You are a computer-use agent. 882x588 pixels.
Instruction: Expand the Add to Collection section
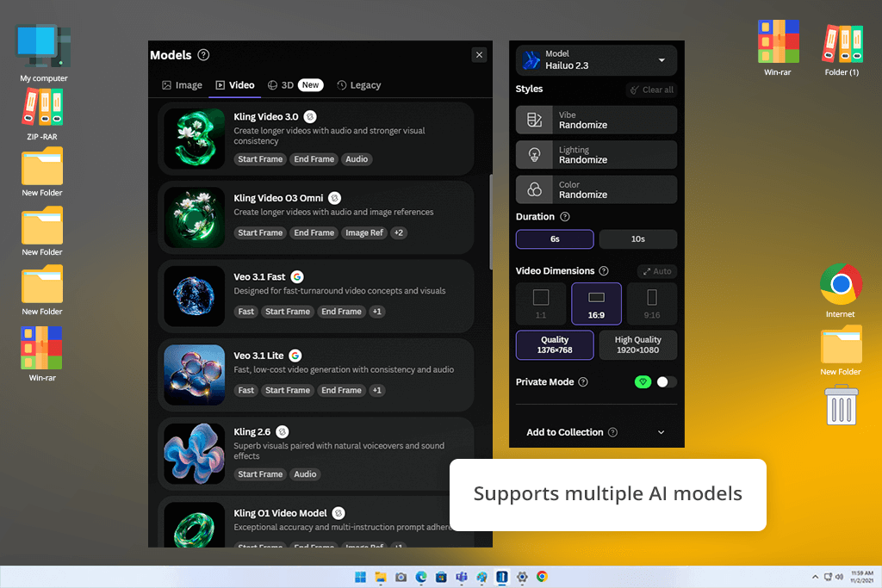point(661,432)
